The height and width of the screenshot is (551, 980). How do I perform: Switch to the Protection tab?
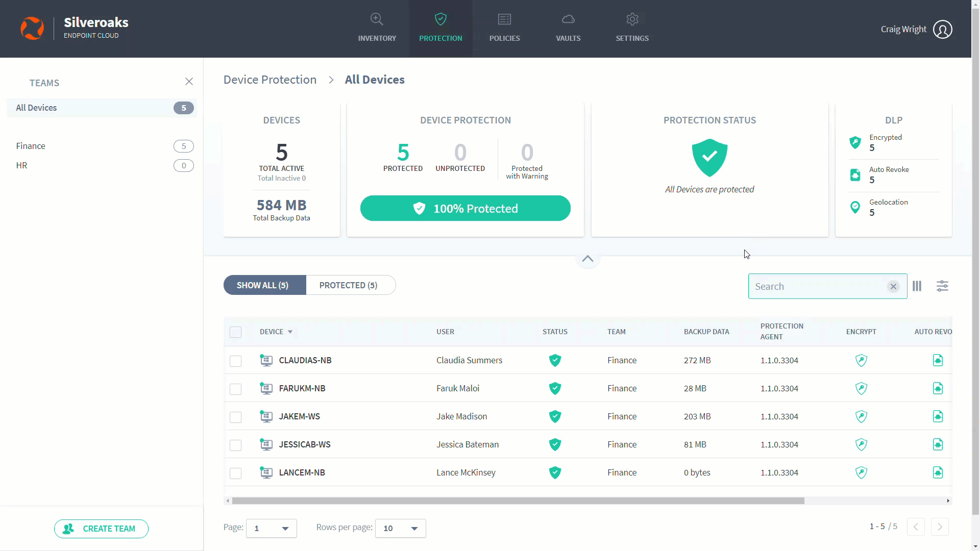[440, 28]
